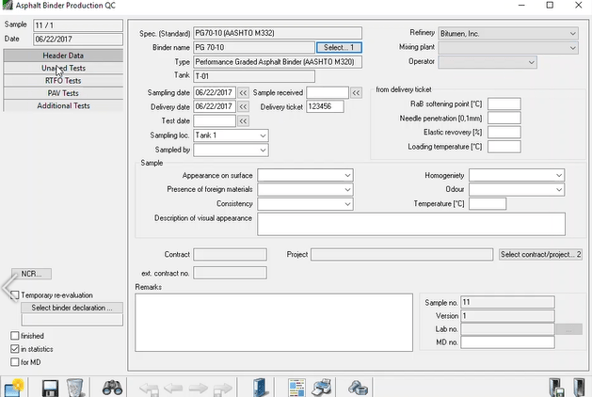
Task: Click the Elastic recovery field
Action: [x=504, y=132]
